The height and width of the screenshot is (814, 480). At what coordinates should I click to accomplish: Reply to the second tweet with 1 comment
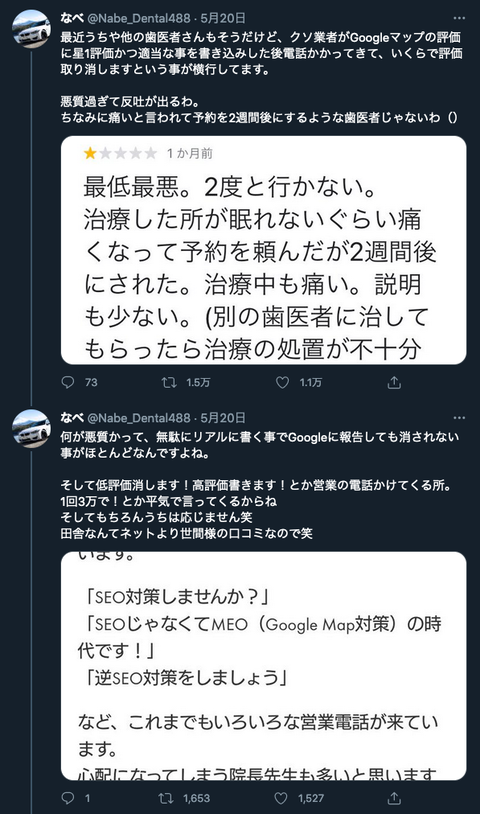coord(68,798)
